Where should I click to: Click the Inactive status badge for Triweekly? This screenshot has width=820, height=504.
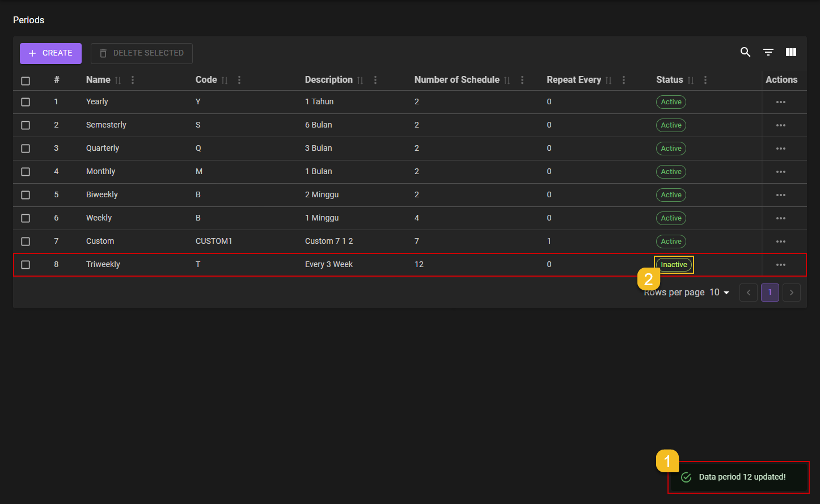tap(674, 265)
